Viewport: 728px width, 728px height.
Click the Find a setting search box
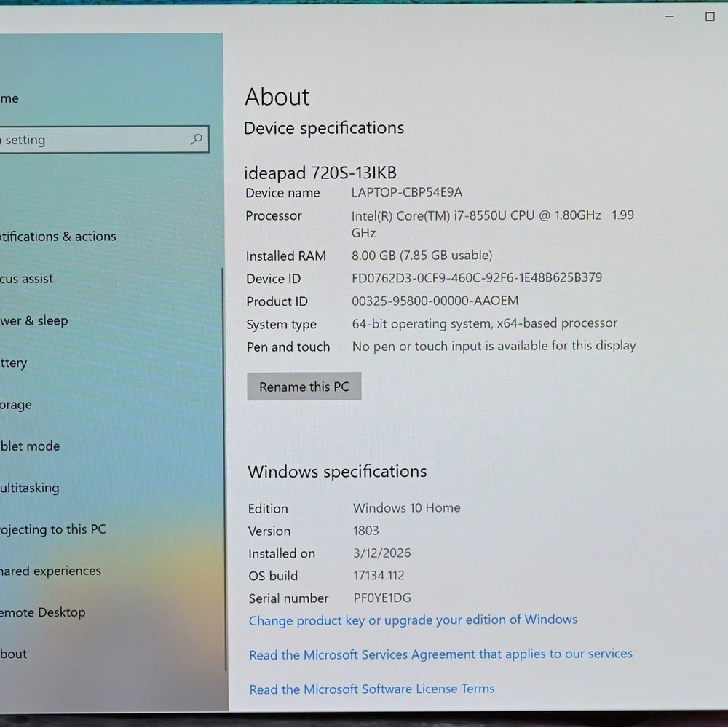104,139
